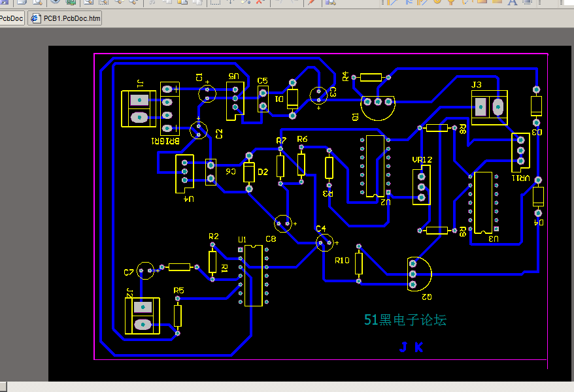Switch to the PCB1.PcbDoc.htm document tab

click(65, 18)
